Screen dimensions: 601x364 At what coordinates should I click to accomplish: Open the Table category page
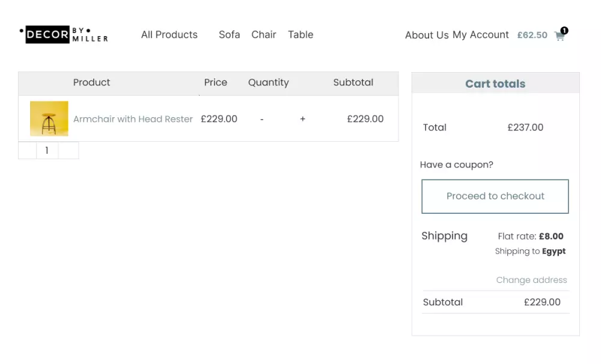[x=300, y=35]
